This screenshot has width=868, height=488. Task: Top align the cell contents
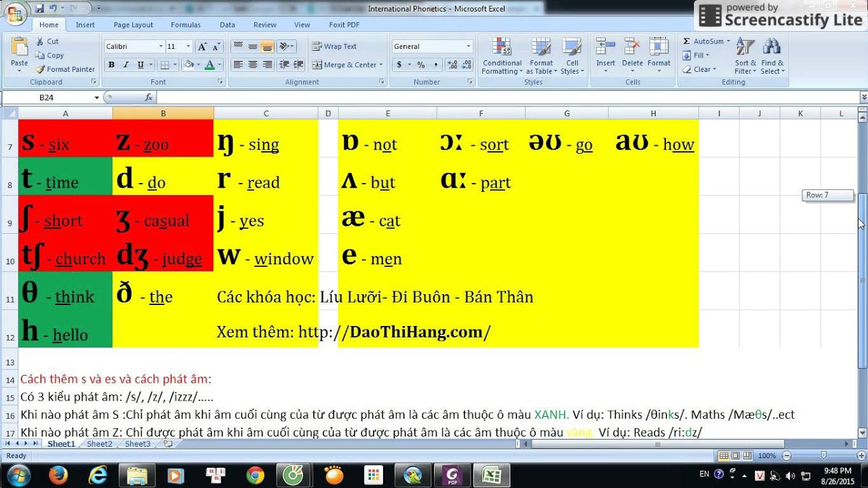point(237,47)
